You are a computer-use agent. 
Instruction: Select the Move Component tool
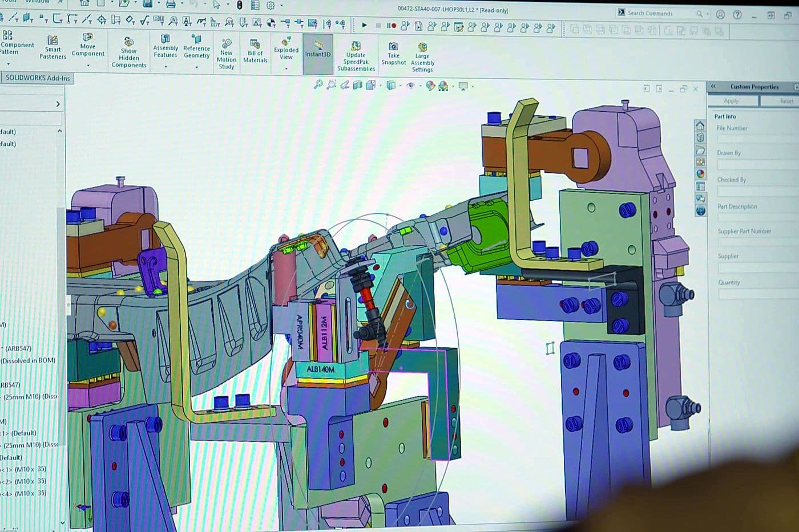click(87, 44)
